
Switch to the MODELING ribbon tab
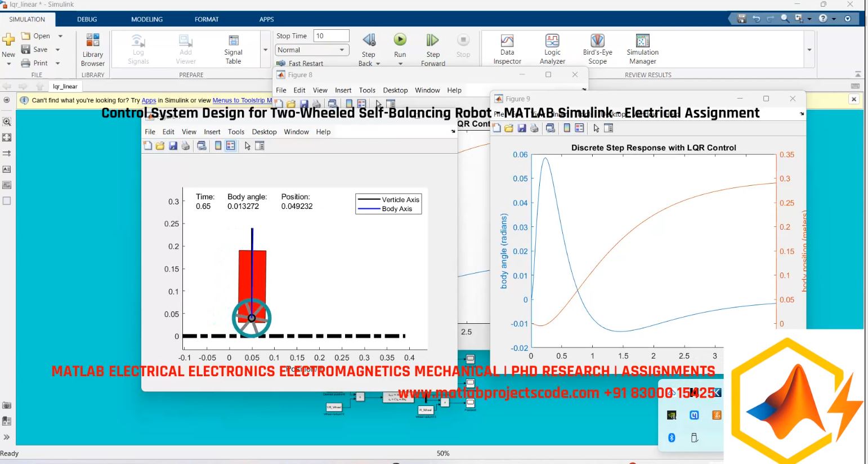146,19
